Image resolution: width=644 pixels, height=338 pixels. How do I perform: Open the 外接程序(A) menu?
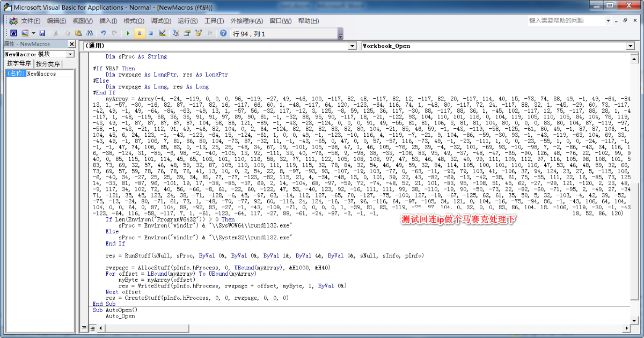247,21
